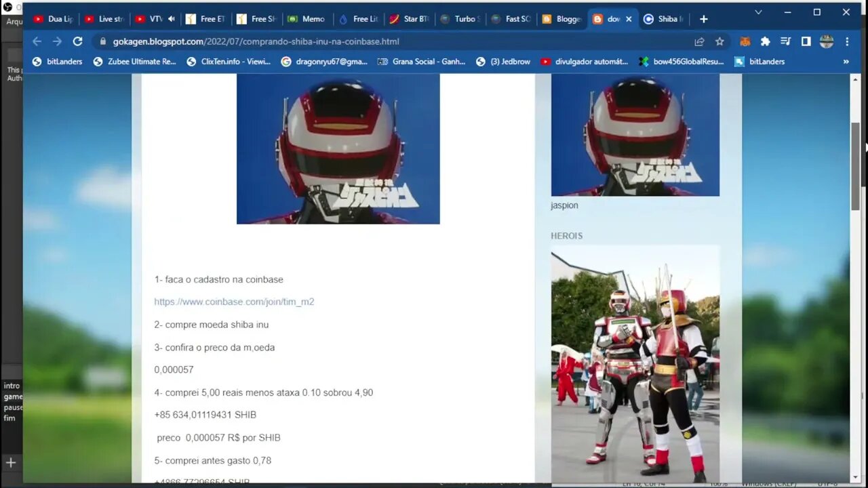Select the 'preco 0,000057 R$ por SHIB' line
This screenshot has height=488, width=868.
pyautogui.click(x=218, y=437)
